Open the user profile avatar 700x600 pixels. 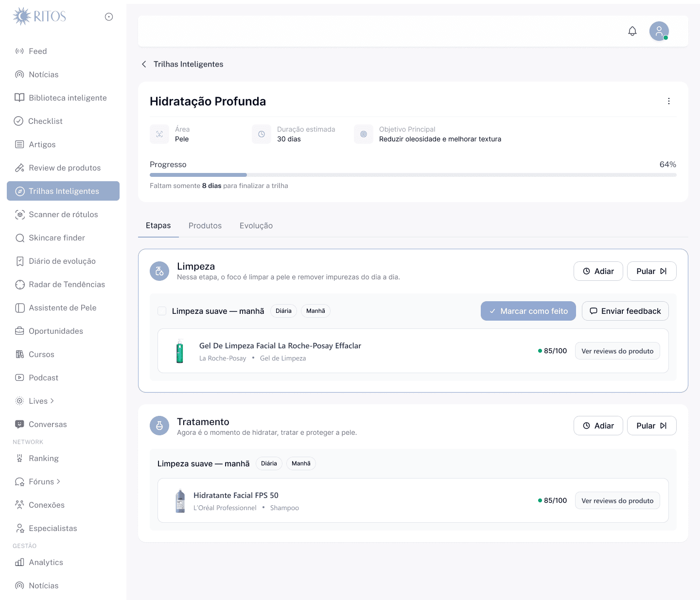659,31
